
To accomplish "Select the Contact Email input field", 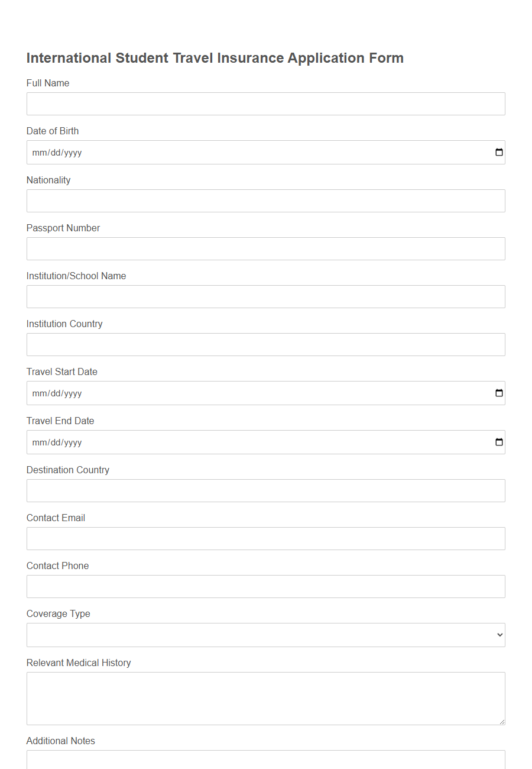I will tap(266, 538).
